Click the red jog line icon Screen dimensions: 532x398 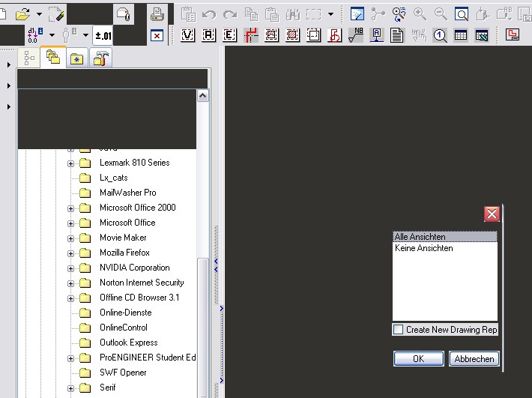point(251,35)
